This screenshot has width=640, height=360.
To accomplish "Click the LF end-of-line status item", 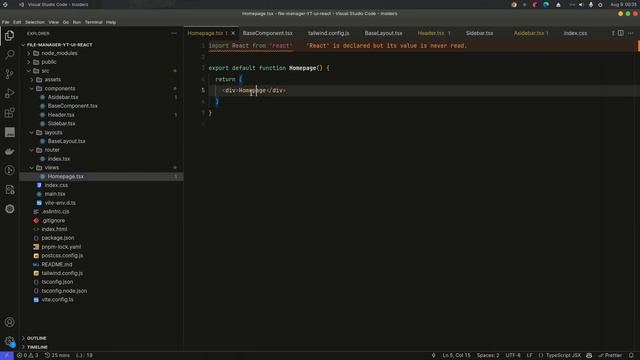I will point(529,356).
